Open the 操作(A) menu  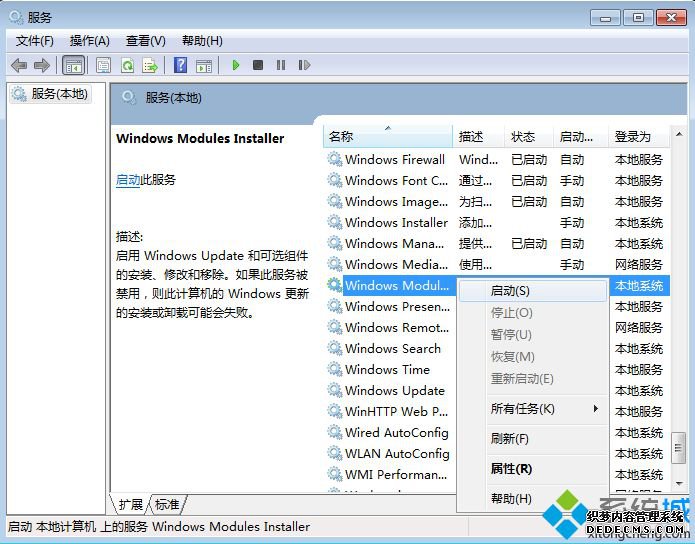pyautogui.click(x=90, y=41)
